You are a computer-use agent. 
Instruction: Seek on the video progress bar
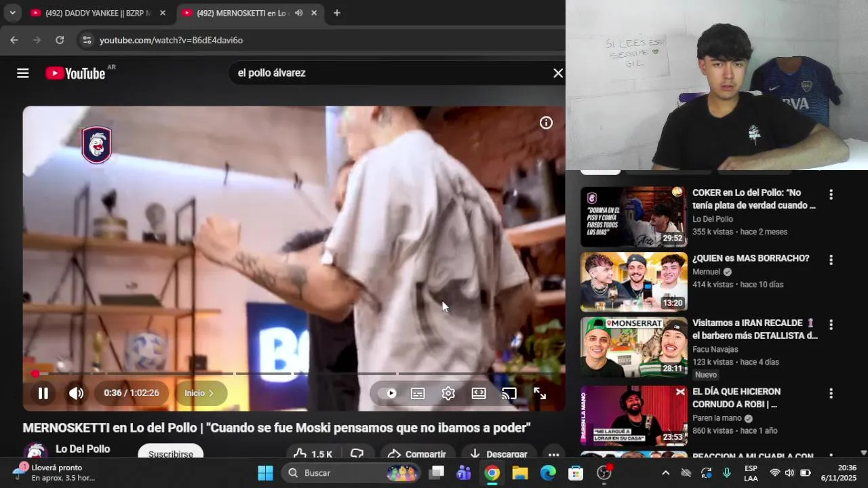pos(294,373)
